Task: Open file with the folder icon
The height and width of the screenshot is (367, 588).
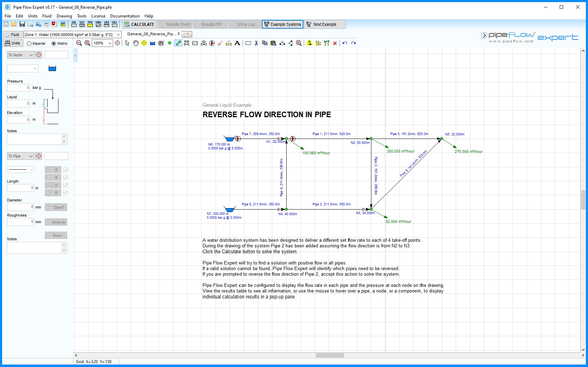Action: [14, 24]
